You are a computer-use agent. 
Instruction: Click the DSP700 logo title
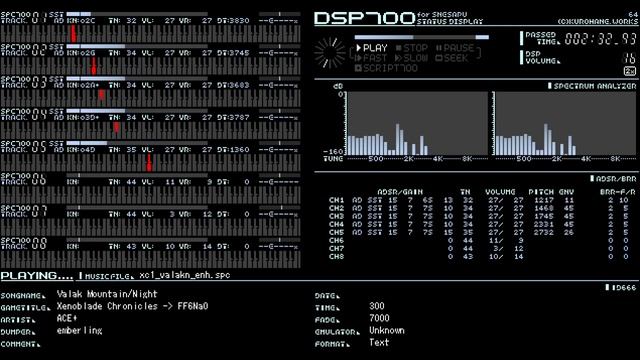(x=364, y=18)
